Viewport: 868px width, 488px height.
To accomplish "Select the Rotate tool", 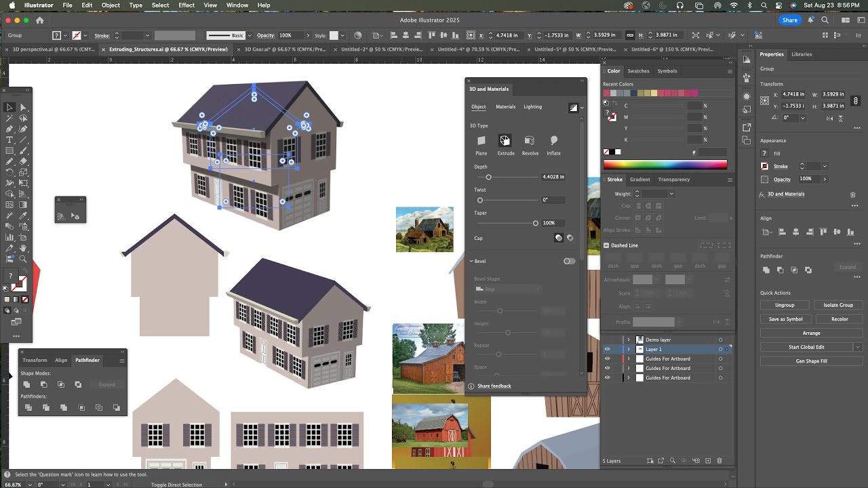I will tap(9, 172).
